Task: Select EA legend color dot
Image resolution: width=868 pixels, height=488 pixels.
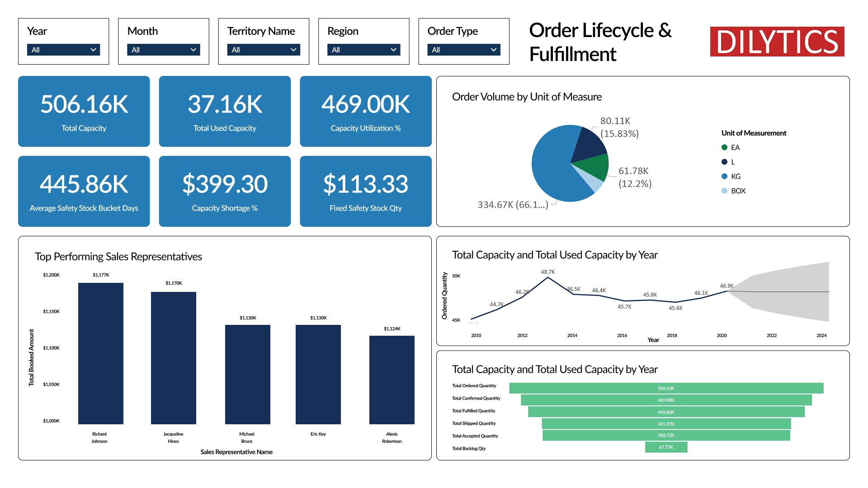Action: pos(724,147)
